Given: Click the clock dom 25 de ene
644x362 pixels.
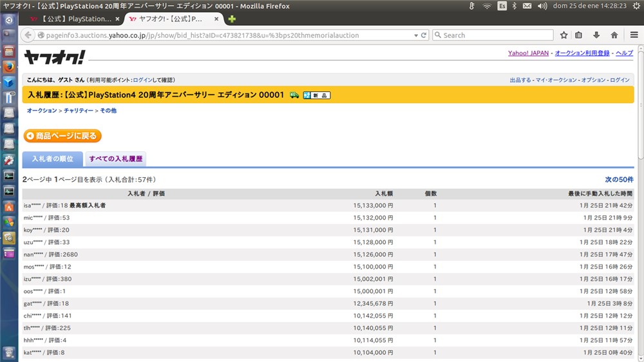Looking at the screenshot, I should 590,6.
